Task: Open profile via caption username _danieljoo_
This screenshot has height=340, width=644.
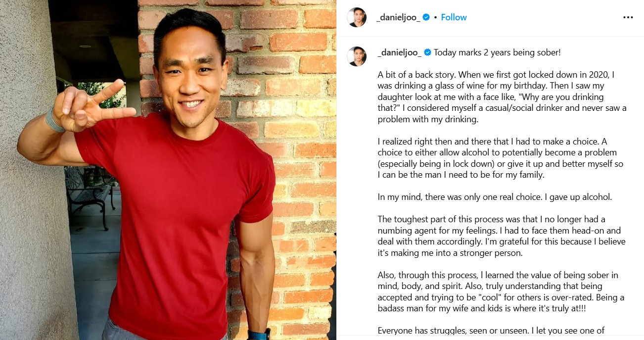Action: point(399,52)
